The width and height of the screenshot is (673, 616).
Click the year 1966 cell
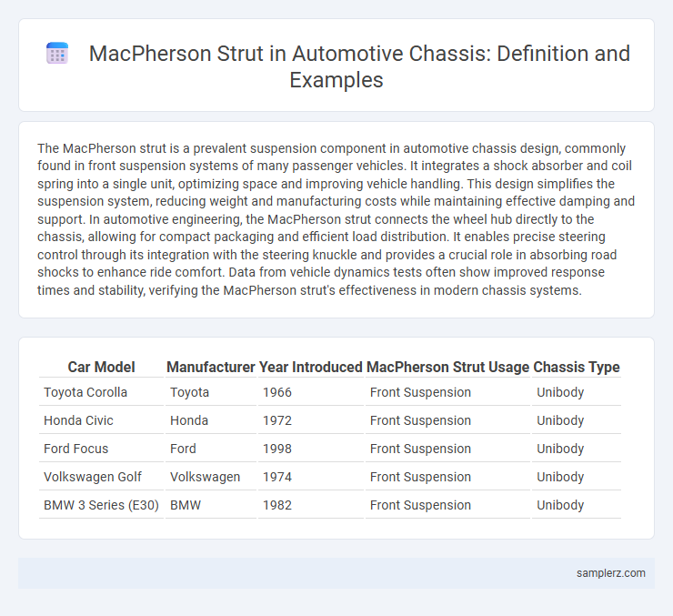311,392
